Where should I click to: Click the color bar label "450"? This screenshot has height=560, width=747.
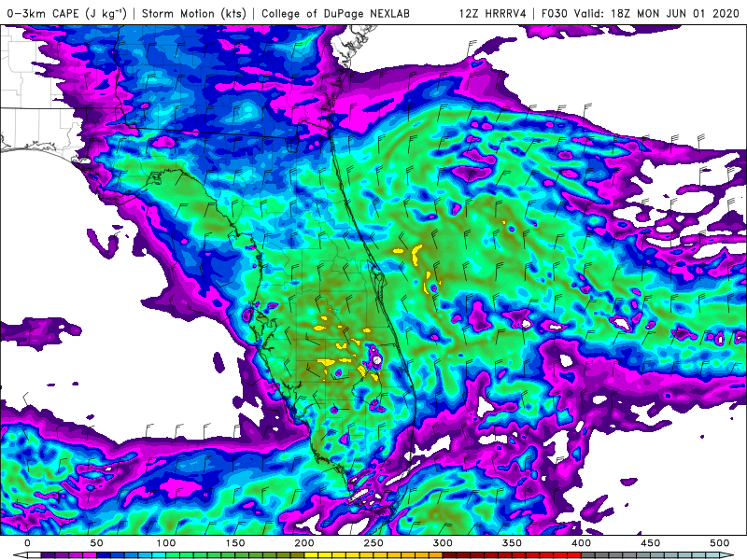(x=650, y=543)
